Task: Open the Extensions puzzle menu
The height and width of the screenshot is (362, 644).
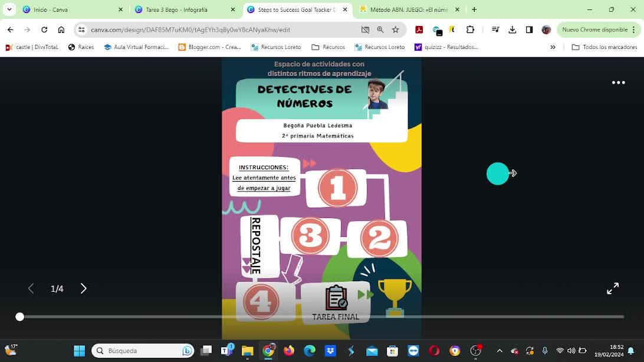Action: 470,29
